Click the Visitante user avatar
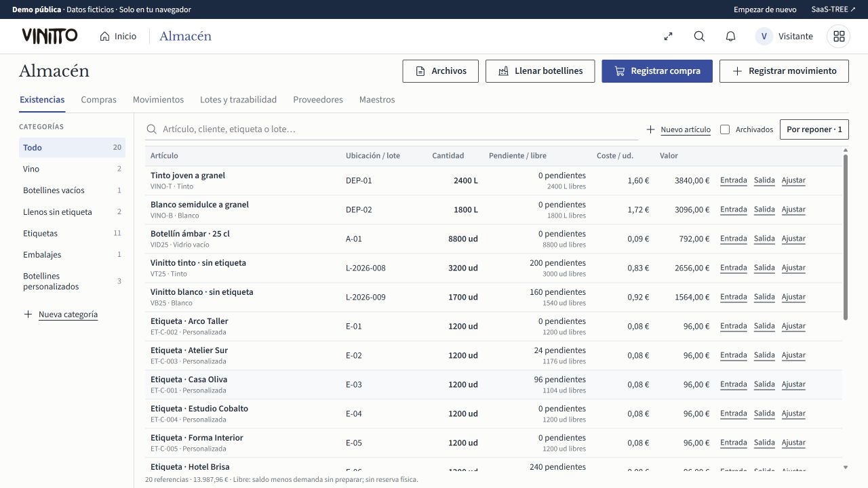 (x=764, y=37)
